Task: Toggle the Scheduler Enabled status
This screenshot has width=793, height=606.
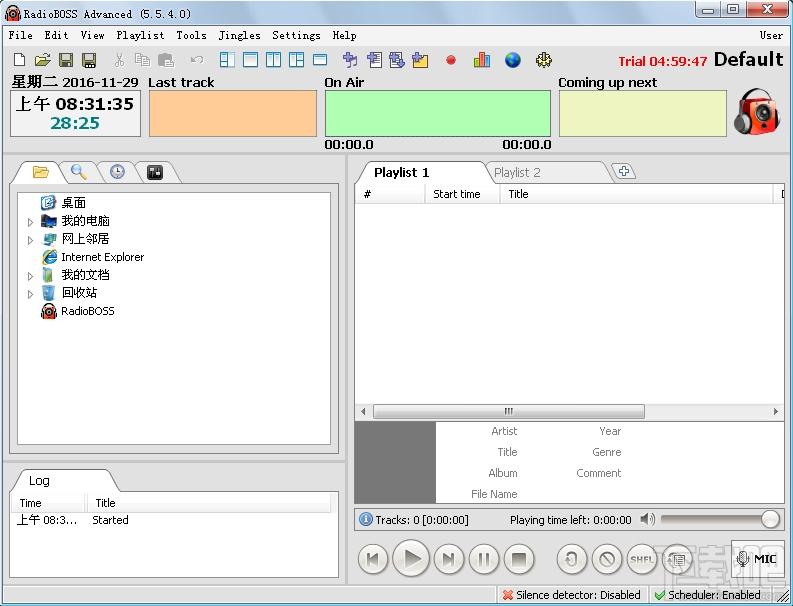Action: [x=708, y=595]
